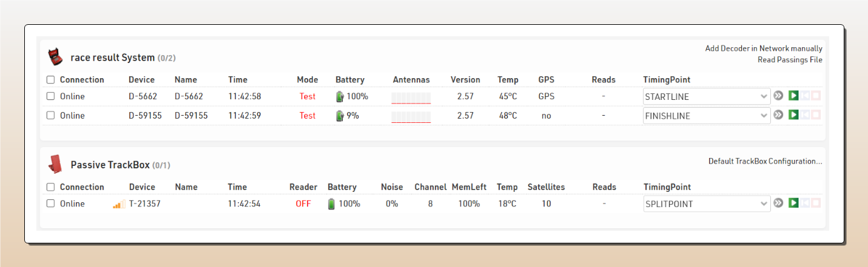
Task: Click the battery icon for TrackBox T-21357
Action: pos(331,204)
